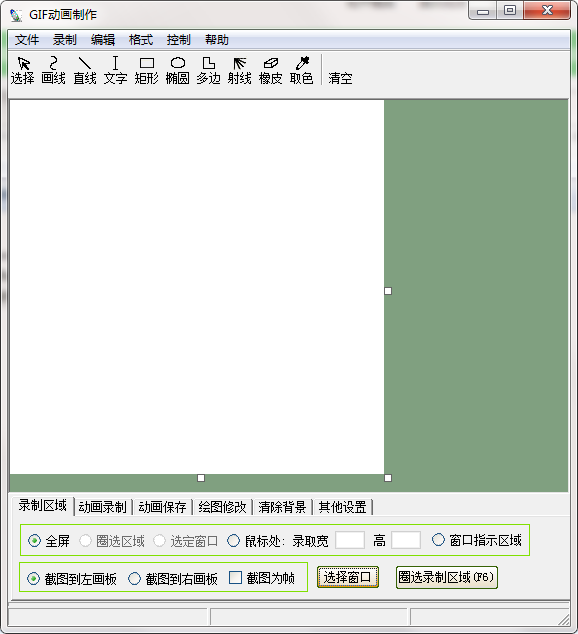The image size is (578, 634).
Task: Click the 选择窗口 button
Action: tap(348, 577)
